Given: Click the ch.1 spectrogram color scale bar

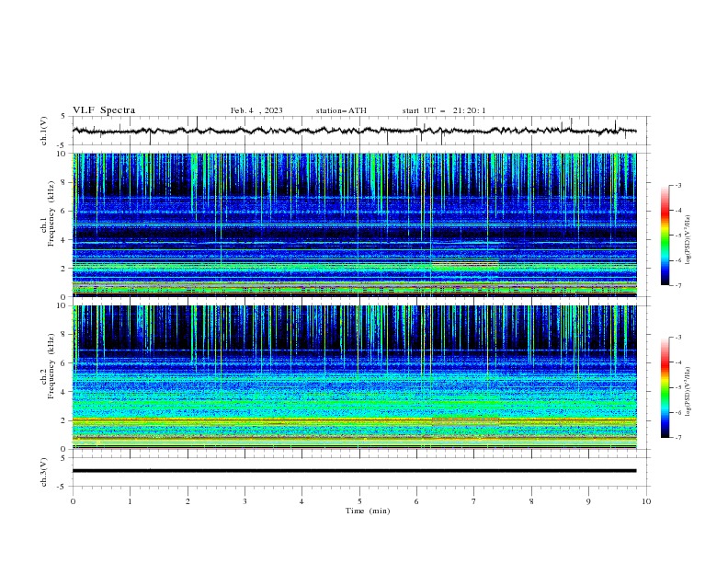Looking at the screenshot, I should click(x=665, y=236).
